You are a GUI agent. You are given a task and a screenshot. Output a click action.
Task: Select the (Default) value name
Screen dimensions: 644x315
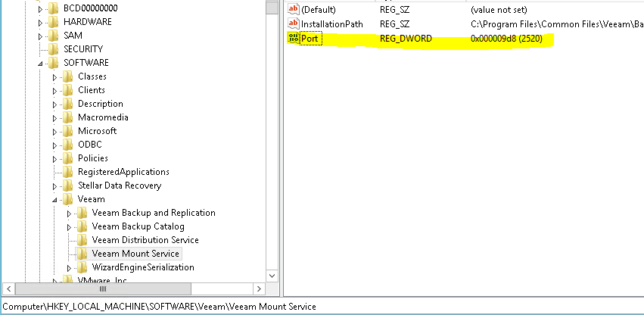[x=319, y=10]
